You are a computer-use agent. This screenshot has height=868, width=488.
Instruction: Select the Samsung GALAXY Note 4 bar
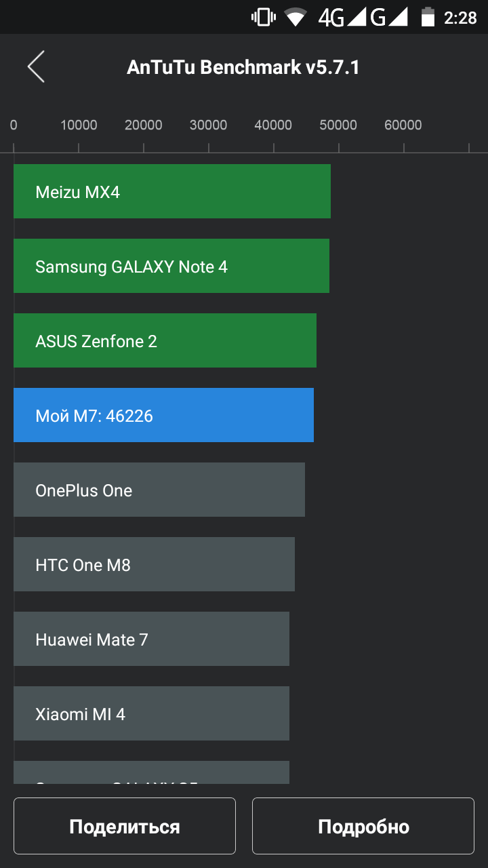click(171, 266)
